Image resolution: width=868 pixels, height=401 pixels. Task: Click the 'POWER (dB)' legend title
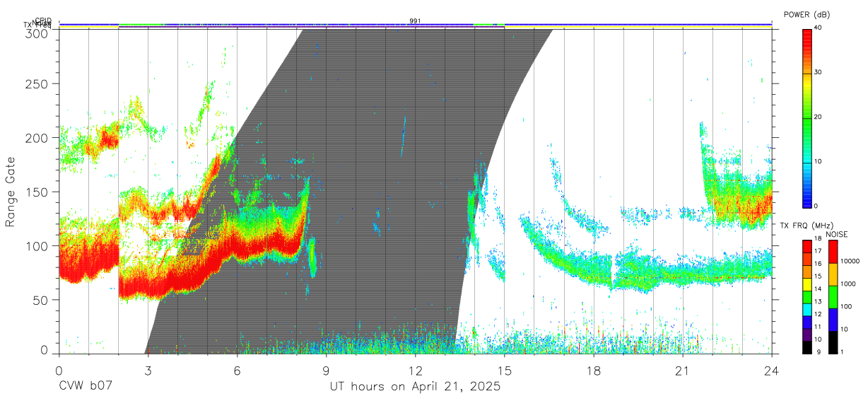(807, 14)
